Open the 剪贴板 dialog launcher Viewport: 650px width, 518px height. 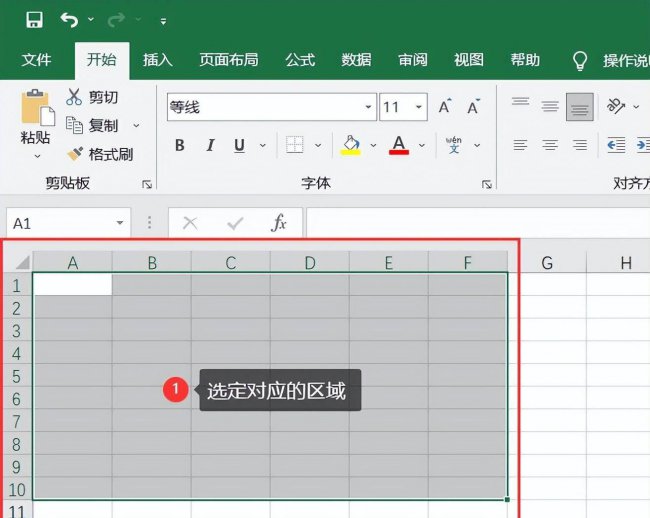[147, 184]
